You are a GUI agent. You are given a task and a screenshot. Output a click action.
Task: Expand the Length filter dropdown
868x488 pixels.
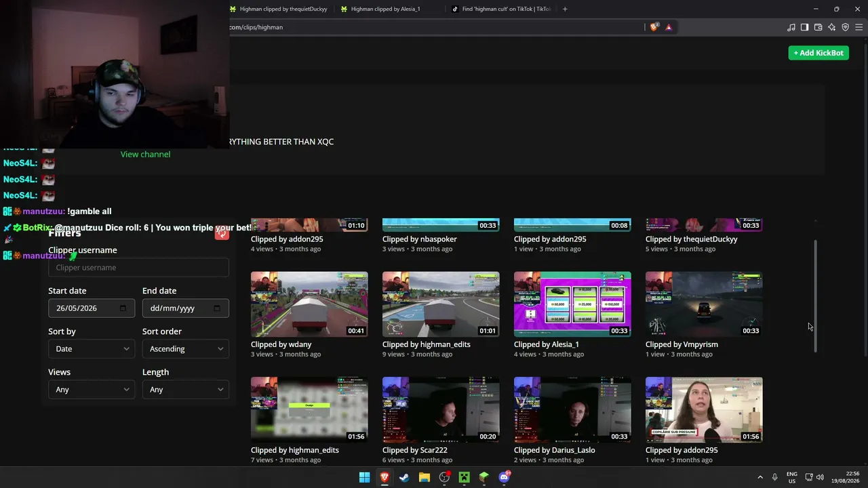pos(186,390)
